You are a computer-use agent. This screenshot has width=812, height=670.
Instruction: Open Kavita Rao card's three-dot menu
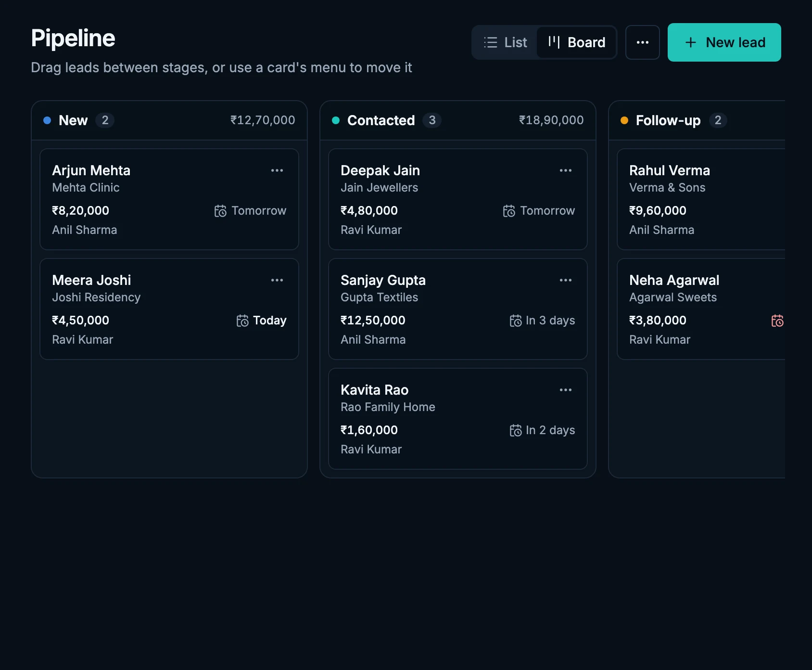(x=566, y=390)
